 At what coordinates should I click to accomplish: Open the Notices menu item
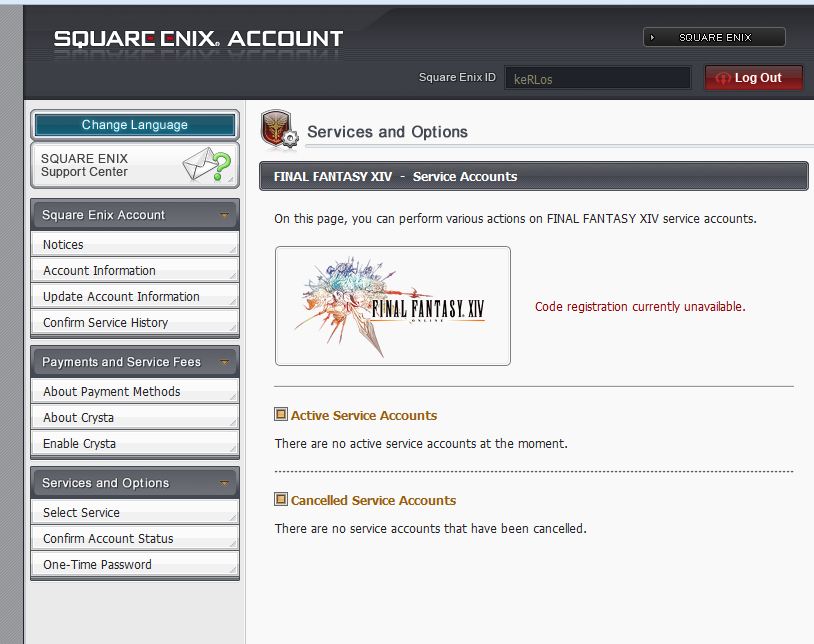point(135,244)
